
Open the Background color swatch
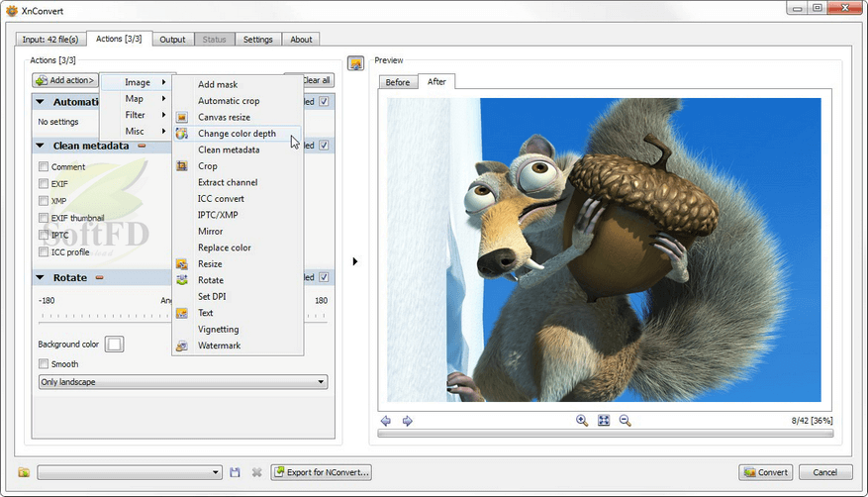coord(114,345)
